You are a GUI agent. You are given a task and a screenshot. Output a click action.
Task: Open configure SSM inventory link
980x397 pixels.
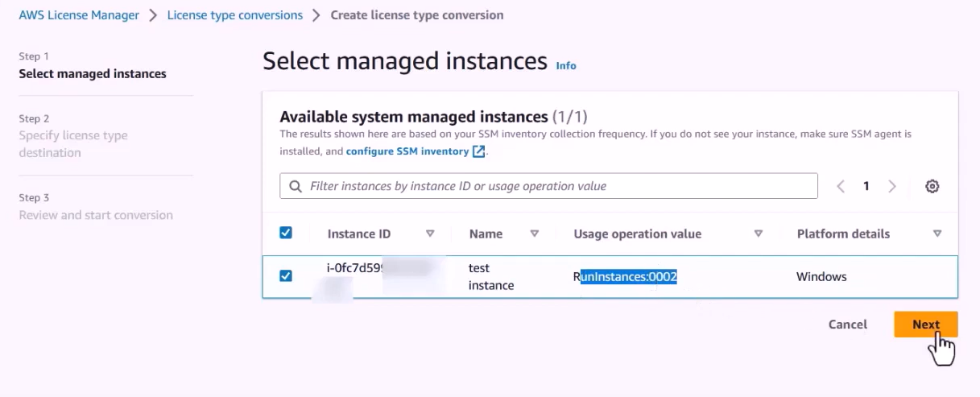[407, 151]
